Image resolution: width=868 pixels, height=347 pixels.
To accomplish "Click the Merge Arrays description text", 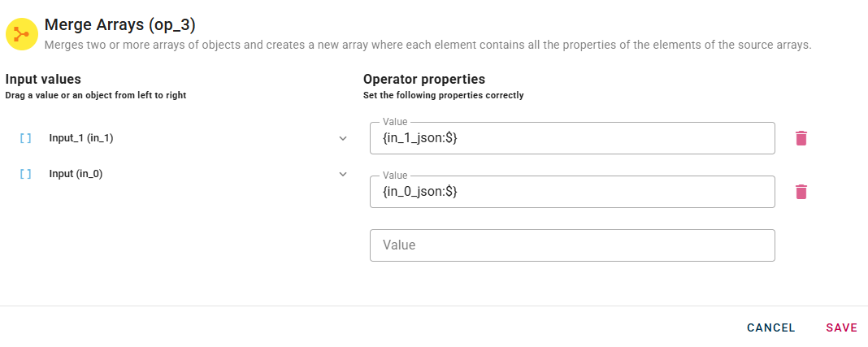I will [x=427, y=45].
